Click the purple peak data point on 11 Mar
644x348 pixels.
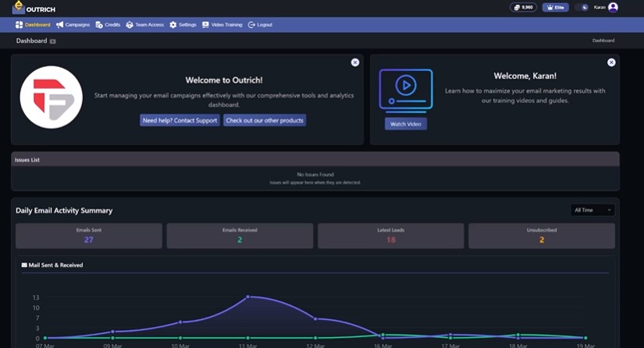[x=247, y=297]
